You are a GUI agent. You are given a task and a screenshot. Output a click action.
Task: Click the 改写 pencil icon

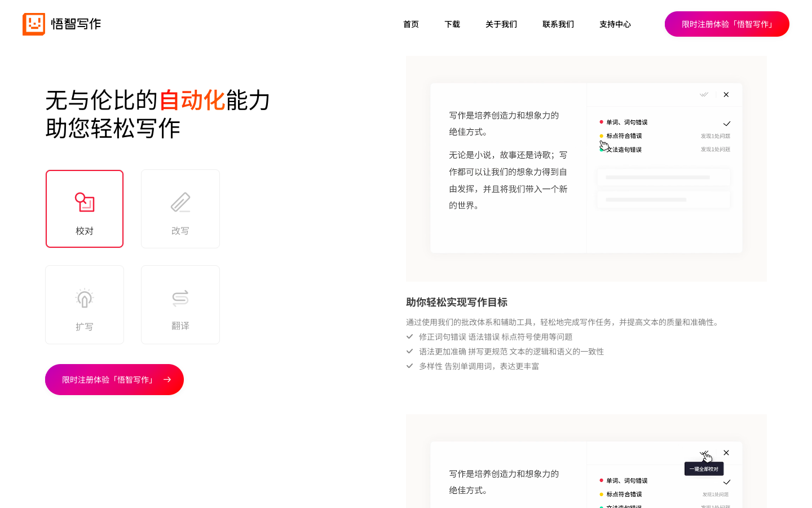pyautogui.click(x=180, y=202)
